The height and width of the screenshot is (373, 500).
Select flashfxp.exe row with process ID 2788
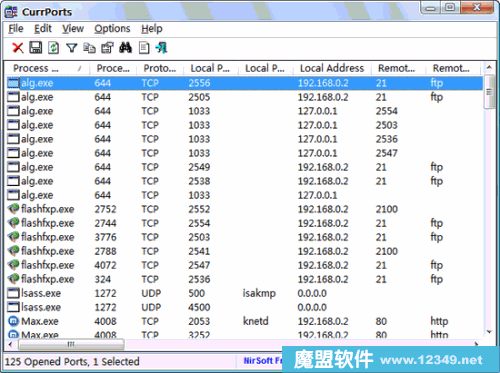[245, 251]
